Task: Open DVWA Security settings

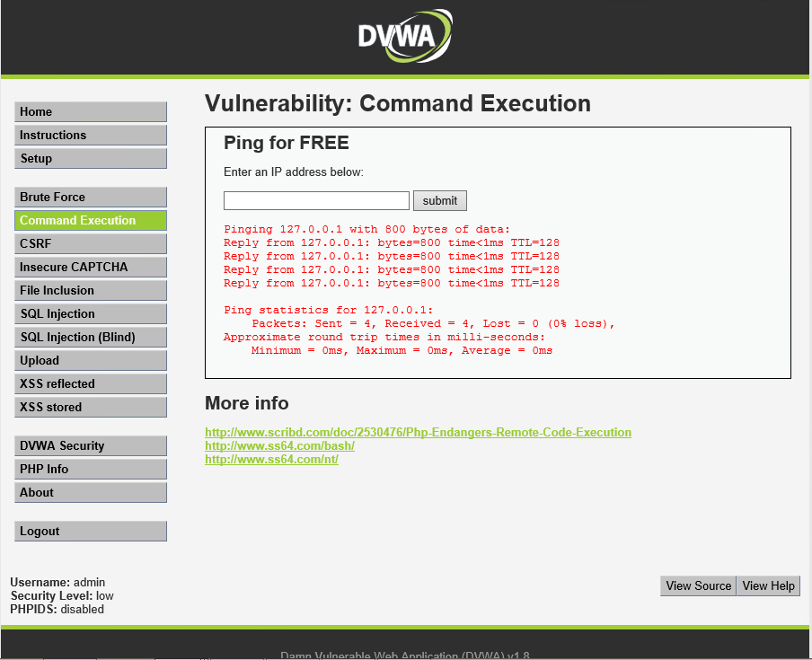Action: [91, 445]
